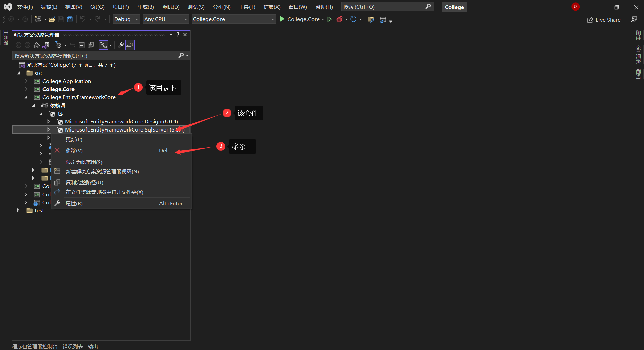Select 在文件资源管理器中打开文件夹(X) entry
The height and width of the screenshot is (350, 644).
(121, 192)
